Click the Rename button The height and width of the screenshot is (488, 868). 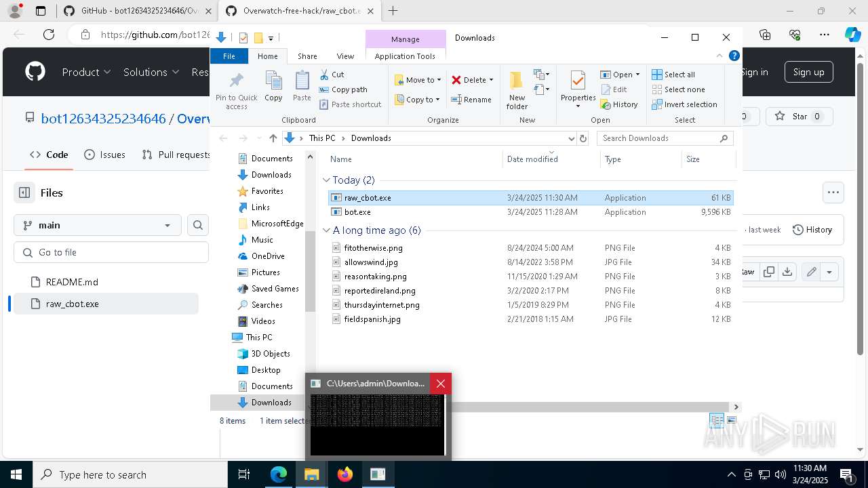pos(472,100)
